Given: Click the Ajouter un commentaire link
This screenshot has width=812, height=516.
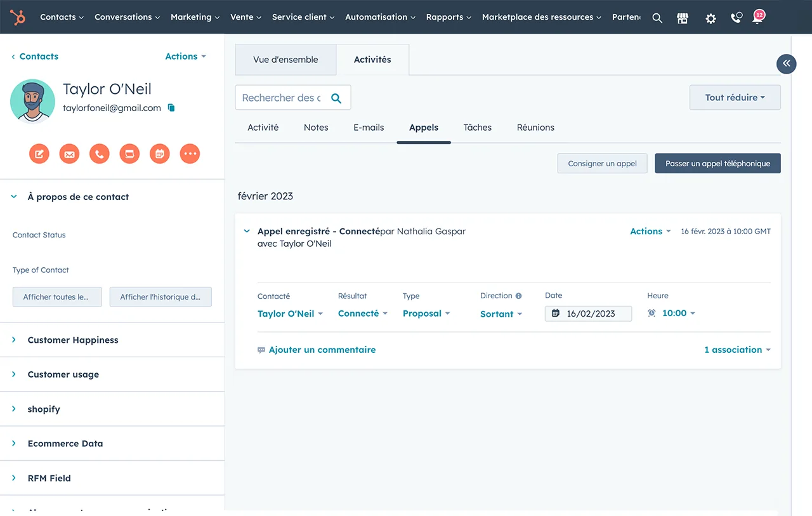Looking at the screenshot, I should click(x=322, y=350).
